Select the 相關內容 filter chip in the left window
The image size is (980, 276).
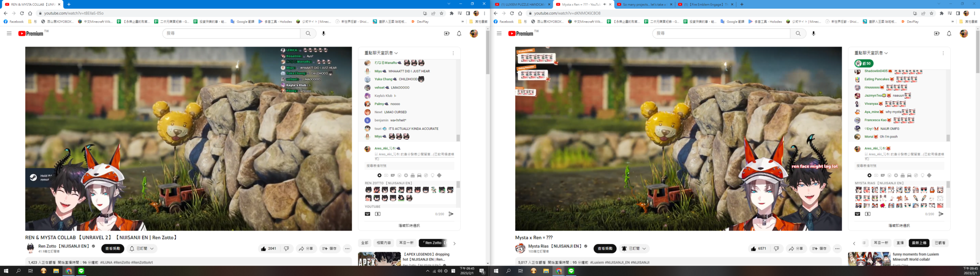click(384, 243)
